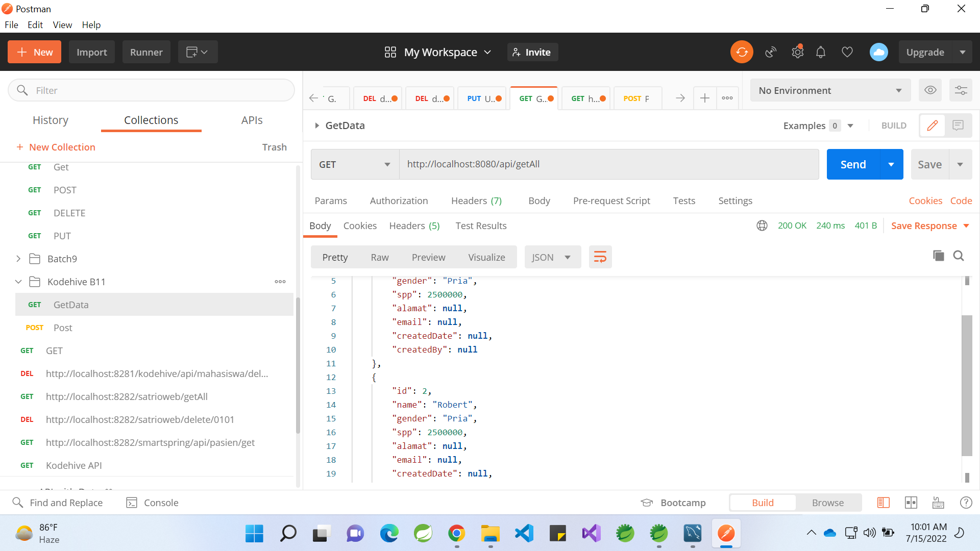Open Find and Replace
The width and height of the screenshot is (980, 551).
tap(58, 503)
